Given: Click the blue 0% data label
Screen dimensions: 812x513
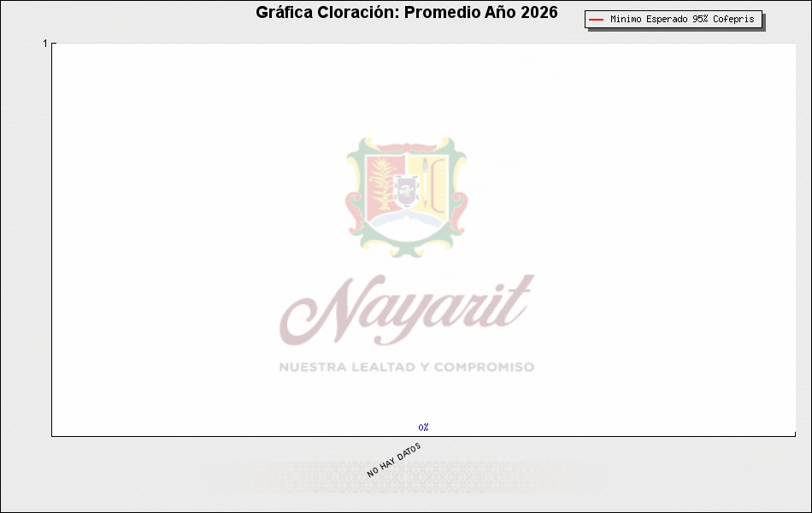Looking at the screenshot, I should tap(423, 427).
